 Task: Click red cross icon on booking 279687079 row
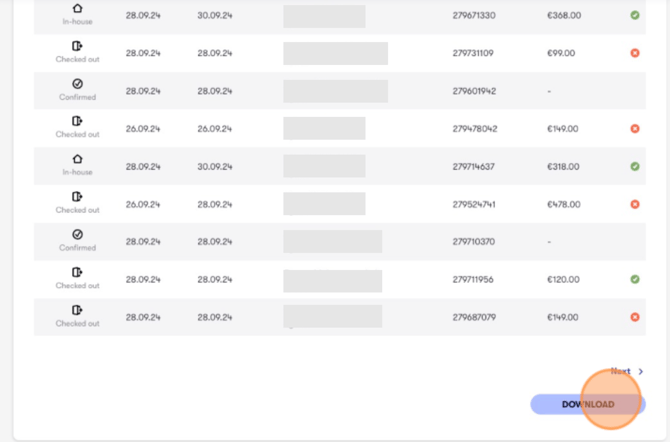(635, 317)
